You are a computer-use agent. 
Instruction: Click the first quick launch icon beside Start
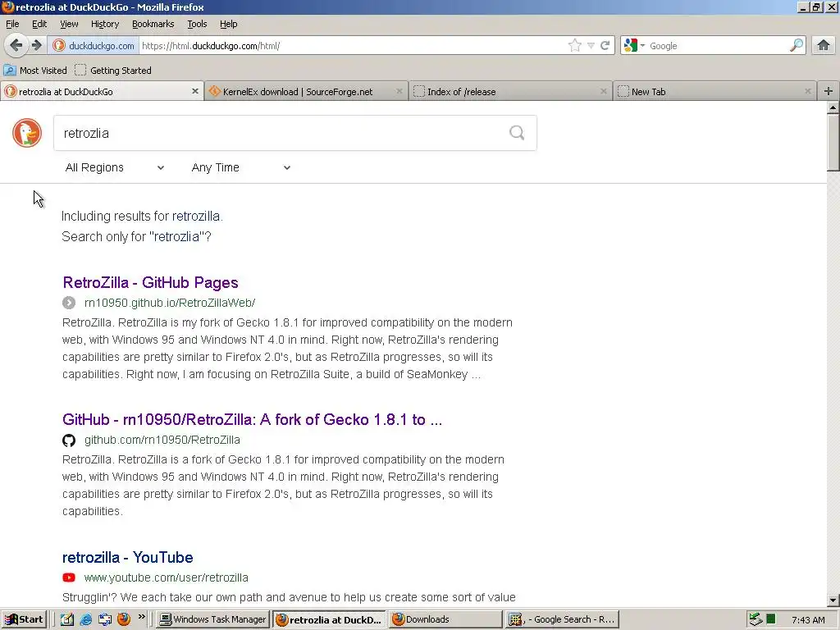tap(67, 619)
